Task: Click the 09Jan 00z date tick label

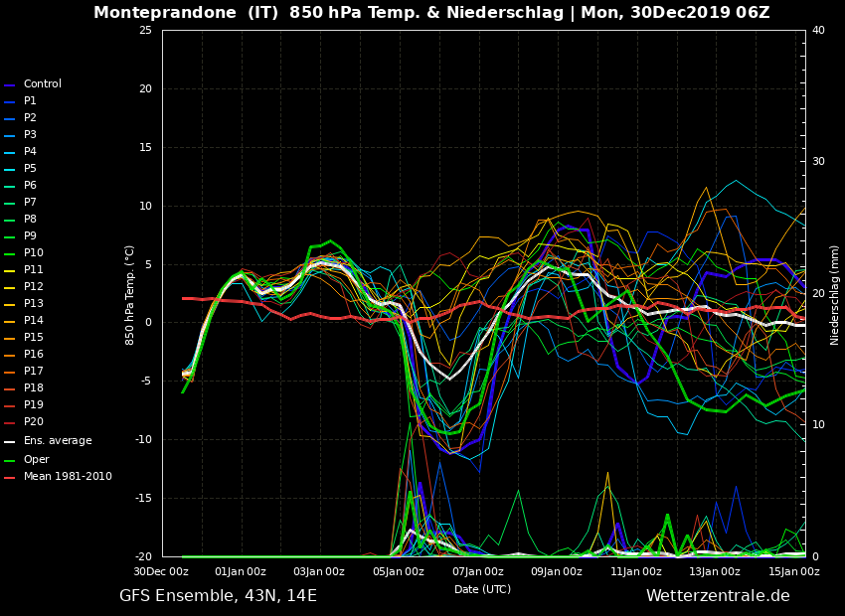Action: click(x=556, y=571)
